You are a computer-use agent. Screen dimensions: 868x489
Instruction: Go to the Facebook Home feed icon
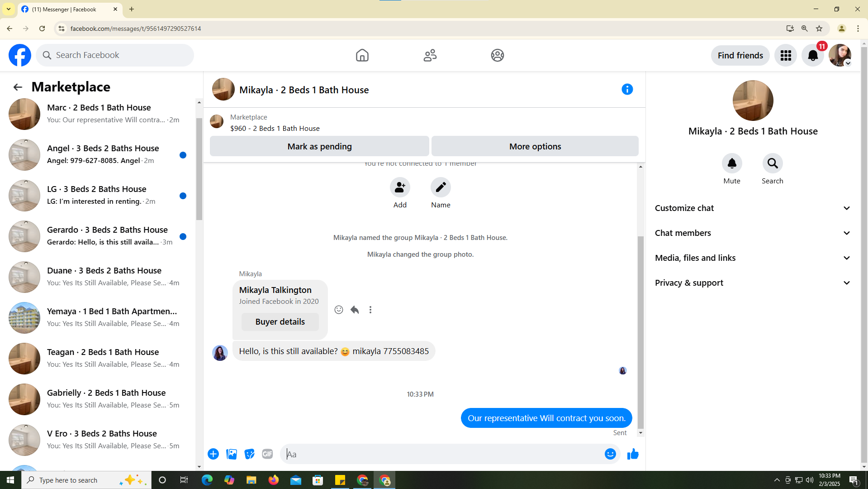(x=362, y=55)
